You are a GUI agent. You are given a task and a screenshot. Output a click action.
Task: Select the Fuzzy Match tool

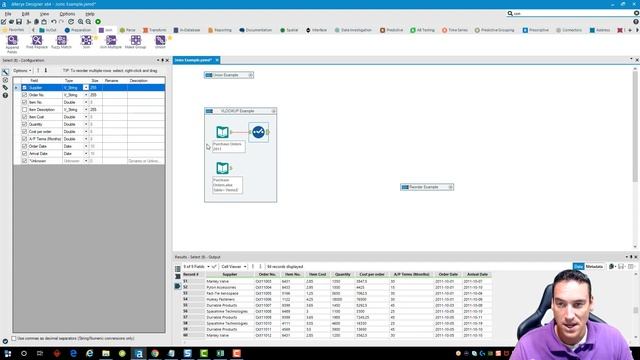61,42
